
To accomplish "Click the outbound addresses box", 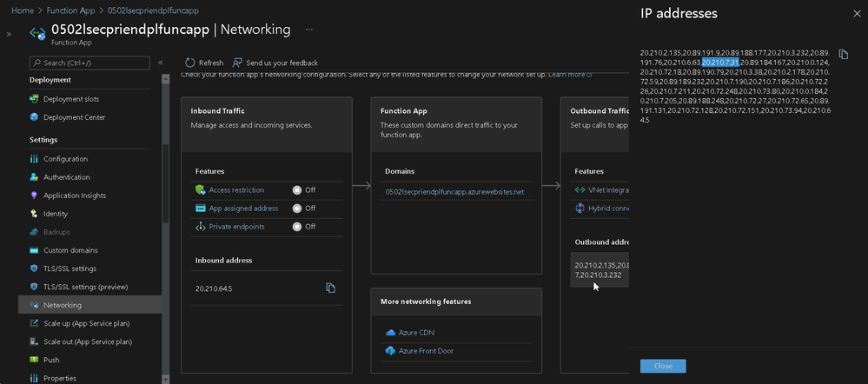I will coord(600,269).
